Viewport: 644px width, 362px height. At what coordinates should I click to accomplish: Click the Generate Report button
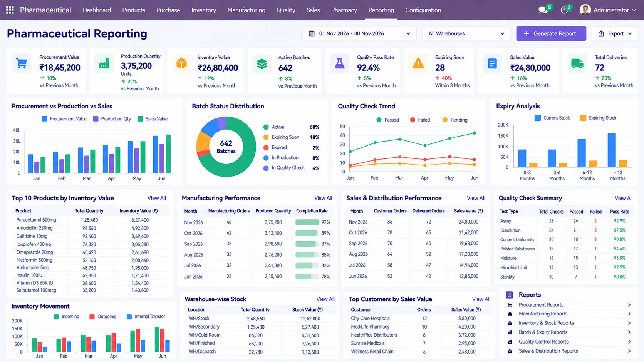(551, 33)
